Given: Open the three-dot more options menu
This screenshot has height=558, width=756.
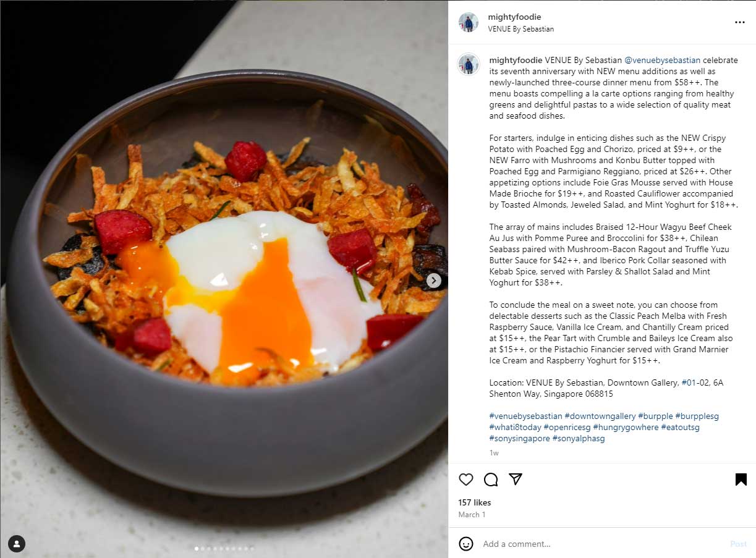Looking at the screenshot, I should click(x=739, y=22).
